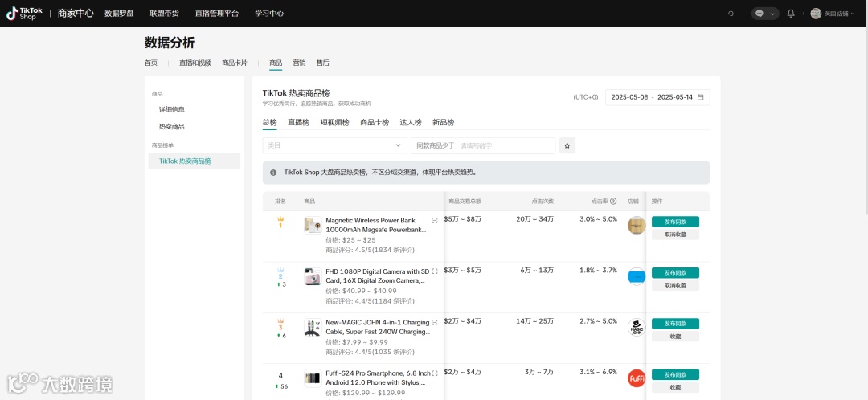Click the shop avatar icon beside 英国店铺
This screenshot has width=868, height=400.
816,14
